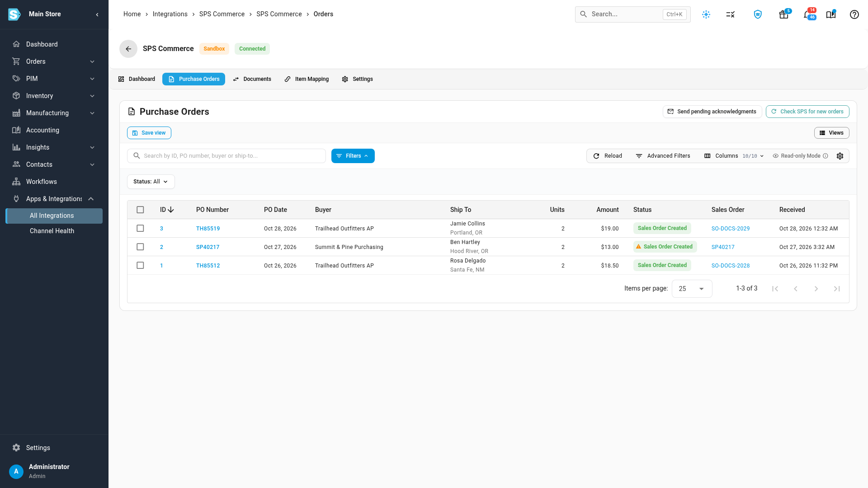Open the notifications bell icon
This screenshot has width=868, height=488.
(x=807, y=14)
